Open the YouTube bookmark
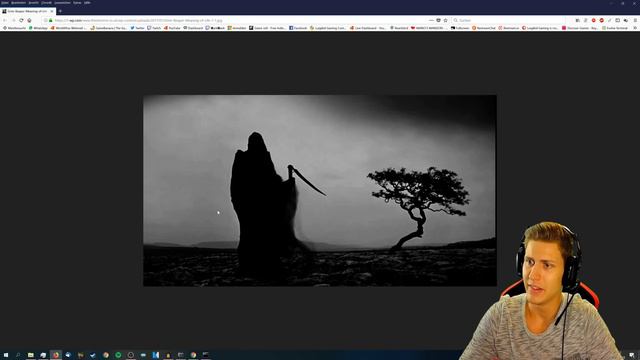 (x=172, y=28)
